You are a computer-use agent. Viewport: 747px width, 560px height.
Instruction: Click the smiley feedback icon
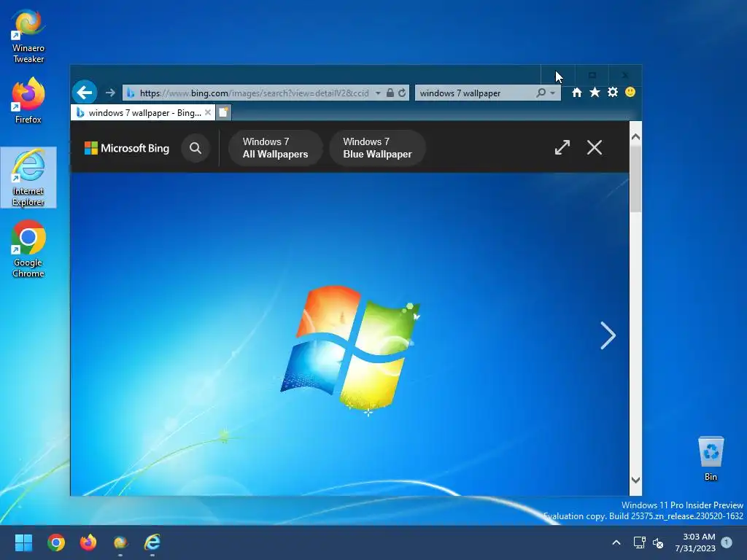tap(630, 92)
